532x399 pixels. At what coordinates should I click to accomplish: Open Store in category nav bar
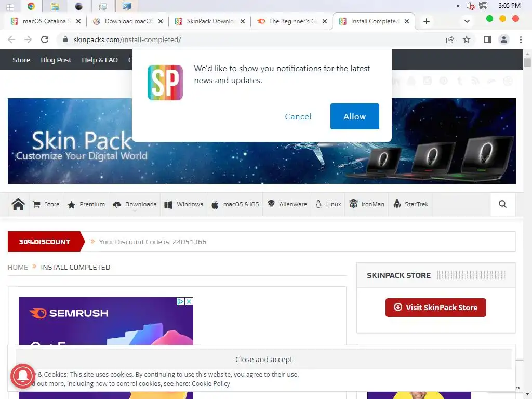coord(46,204)
